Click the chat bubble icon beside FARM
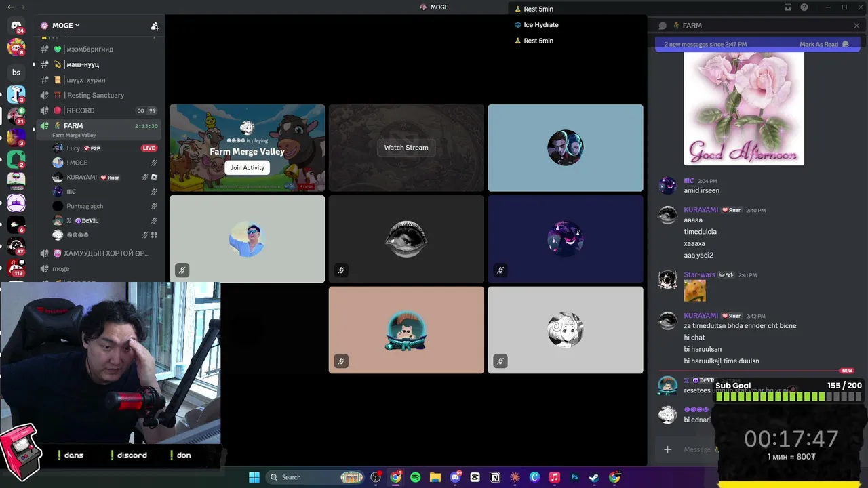Viewport: 868px width, 488px height. [x=663, y=26]
